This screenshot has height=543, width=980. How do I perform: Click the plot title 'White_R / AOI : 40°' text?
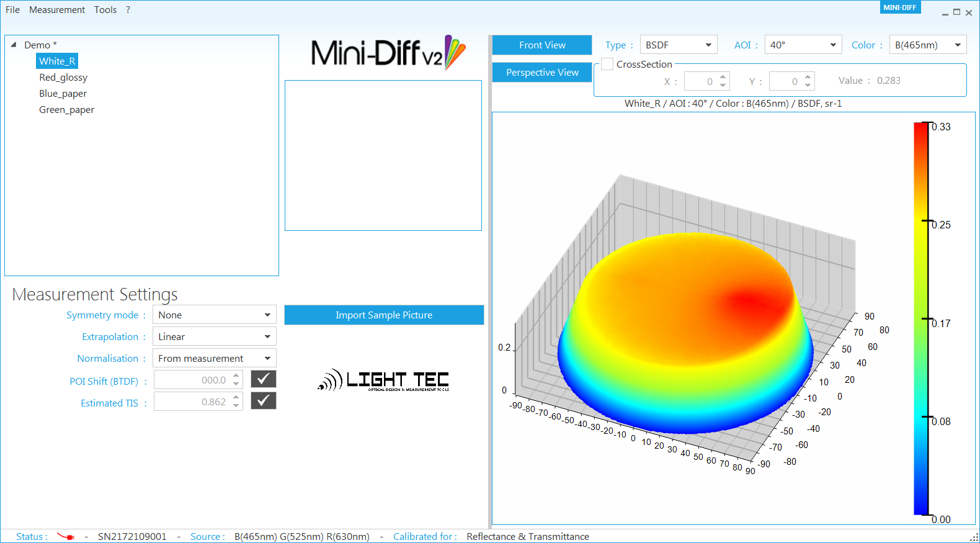tap(733, 103)
